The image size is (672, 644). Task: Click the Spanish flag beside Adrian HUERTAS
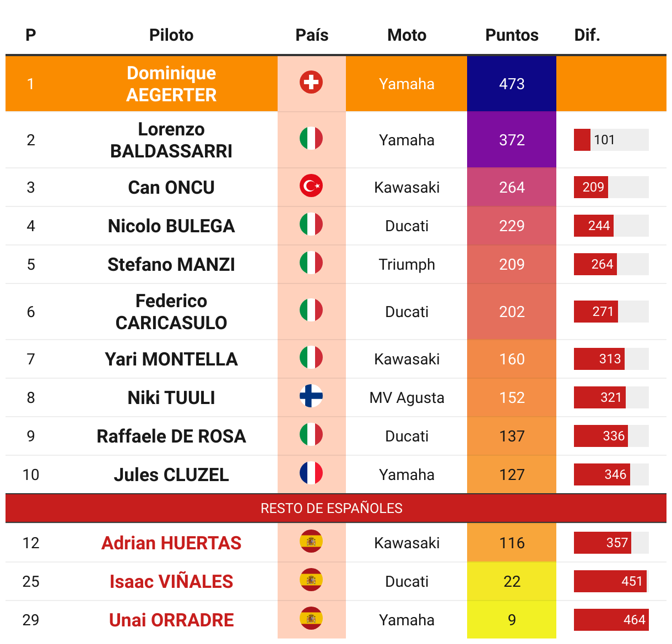tap(311, 542)
